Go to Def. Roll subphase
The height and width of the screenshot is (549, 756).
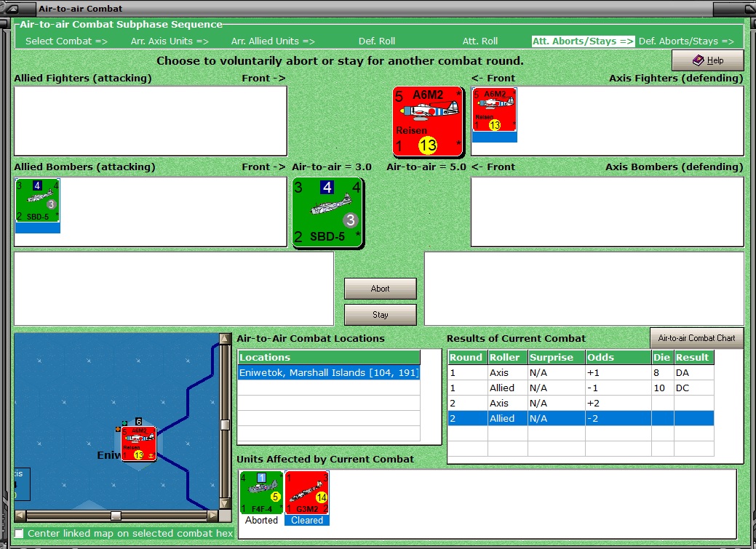pos(377,41)
